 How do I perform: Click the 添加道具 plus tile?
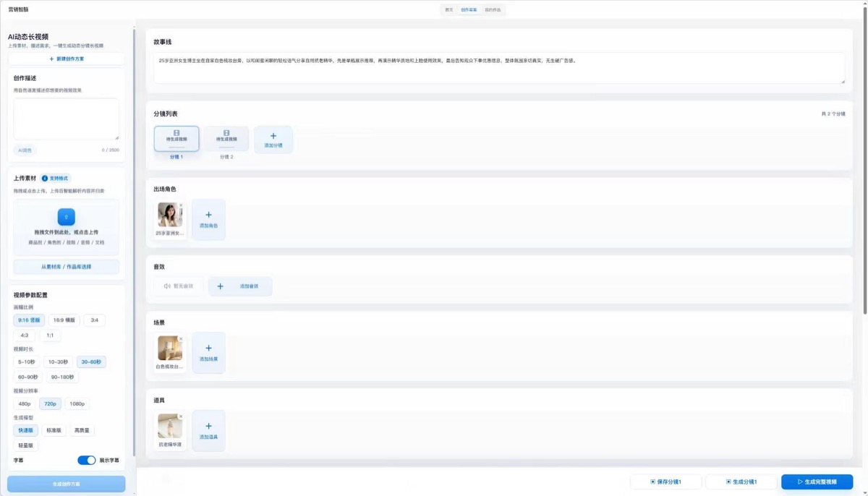tap(208, 430)
